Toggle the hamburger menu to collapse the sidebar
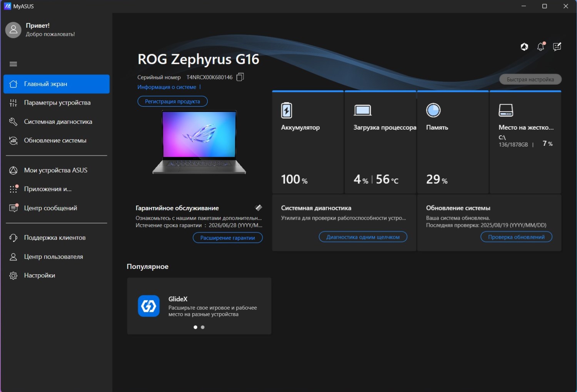This screenshot has height=392, width=577. 13,64
